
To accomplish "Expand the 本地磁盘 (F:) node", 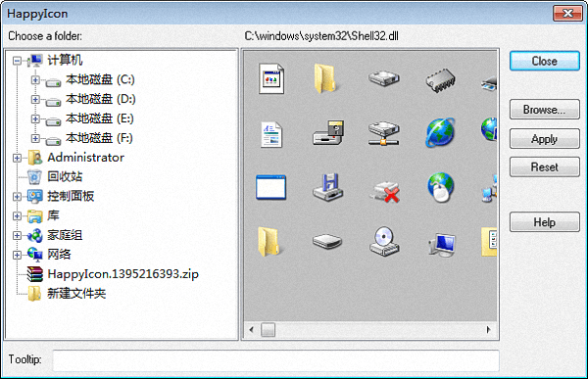I will coord(35,138).
